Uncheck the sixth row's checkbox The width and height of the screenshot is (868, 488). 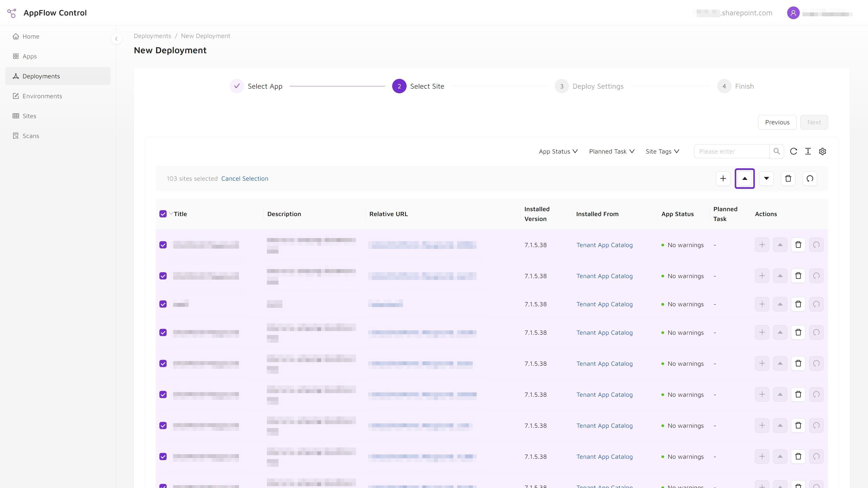click(x=163, y=395)
